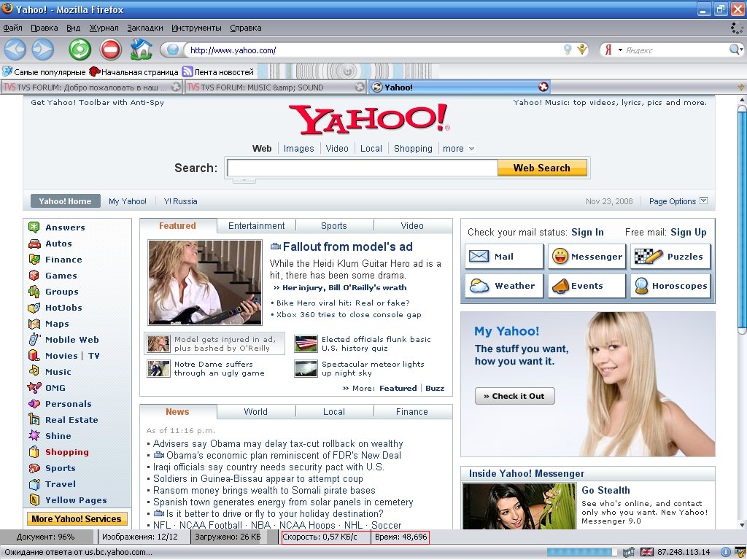Click the UK flag in status bar
Image resolution: width=747 pixels, height=560 pixels.
click(646, 552)
